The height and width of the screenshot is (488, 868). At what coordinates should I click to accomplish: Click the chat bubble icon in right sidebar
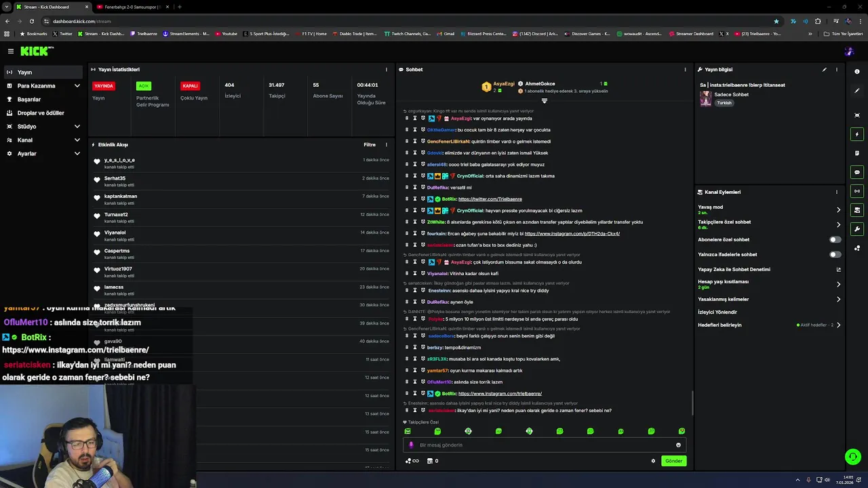[857, 172]
